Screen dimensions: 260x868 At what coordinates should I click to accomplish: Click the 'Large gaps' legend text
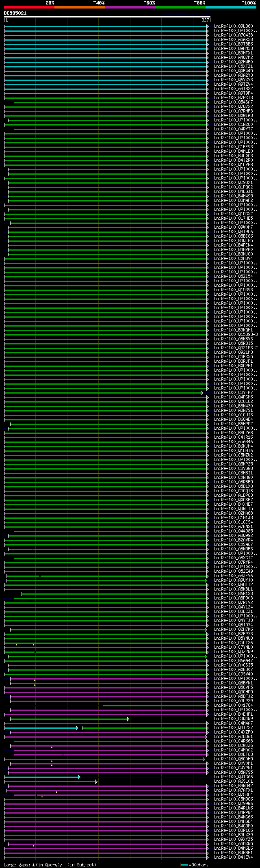tap(17, 865)
